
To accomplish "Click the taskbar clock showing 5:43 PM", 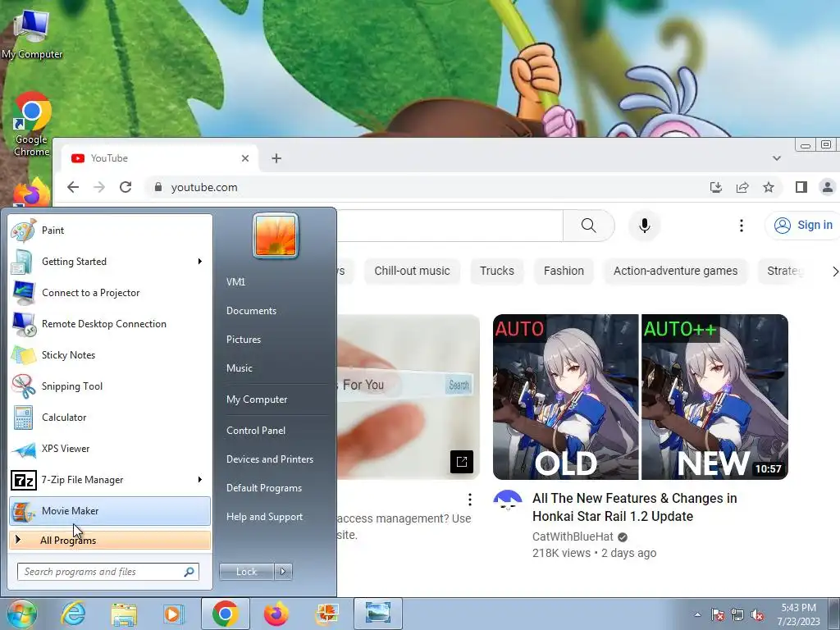I will (798, 614).
